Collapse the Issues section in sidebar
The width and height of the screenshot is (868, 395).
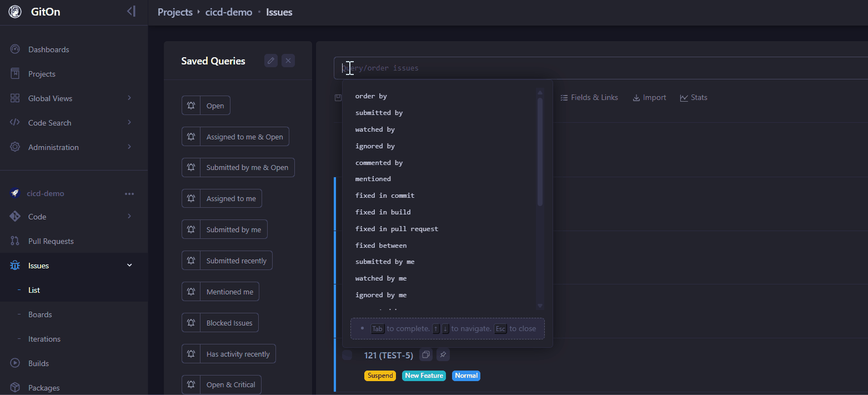point(129,266)
